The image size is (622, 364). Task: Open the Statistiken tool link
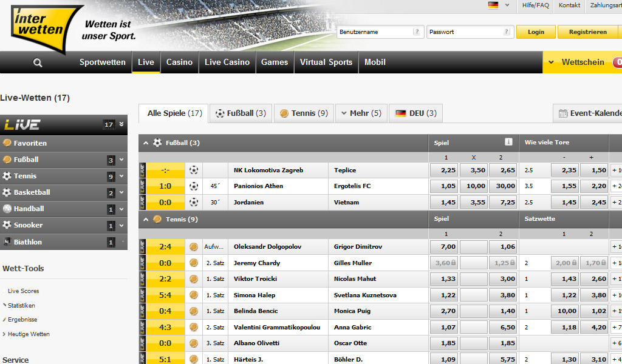pyautogui.click(x=21, y=305)
